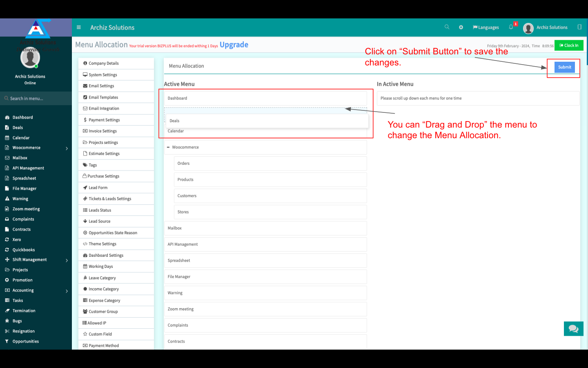Open the search magnifier icon in header
Image resolution: width=588 pixels, height=368 pixels.
click(447, 27)
